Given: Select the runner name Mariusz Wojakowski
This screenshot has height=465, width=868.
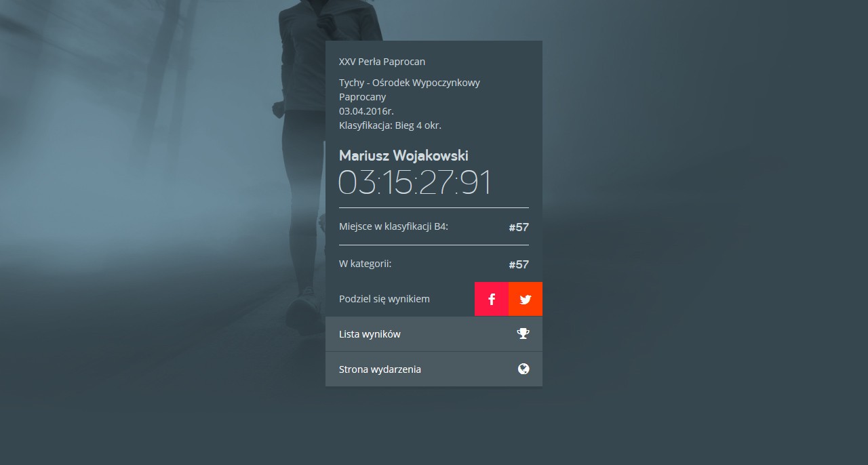Looking at the screenshot, I should point(403,155).
